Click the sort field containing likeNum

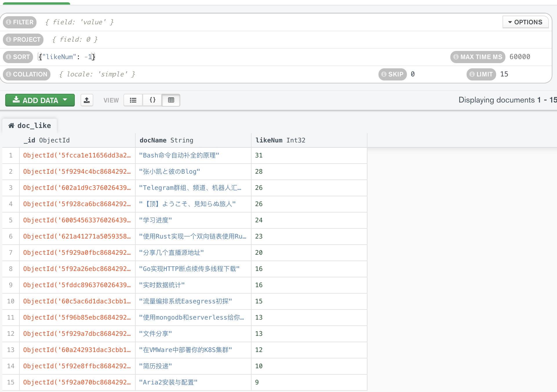tap(242, 57)
